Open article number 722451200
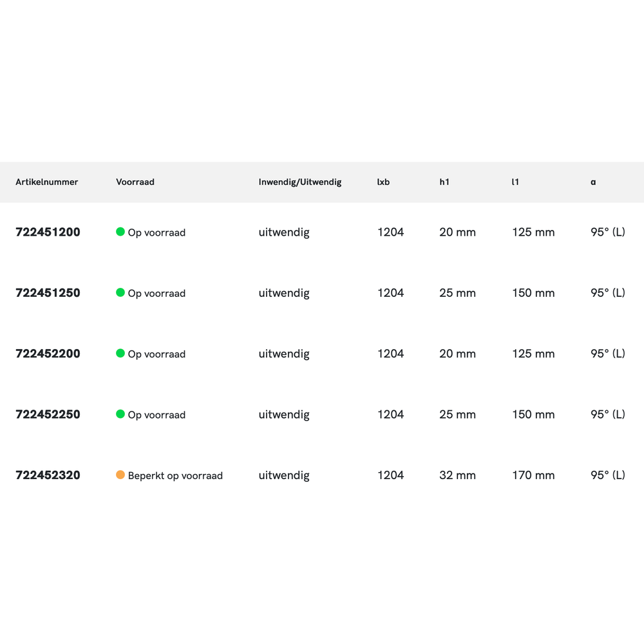644x644 pixels. (x=48, y=232)
